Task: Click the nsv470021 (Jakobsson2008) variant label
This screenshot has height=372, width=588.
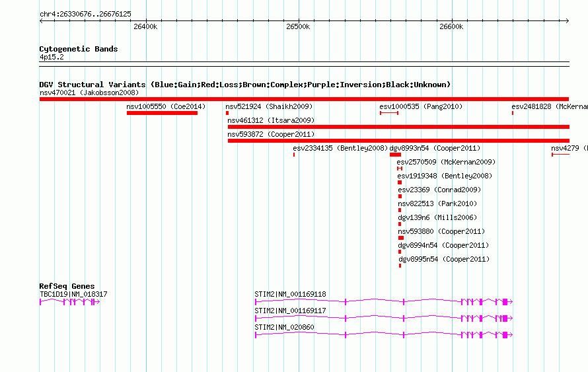Action: click(x=89, y=93)
